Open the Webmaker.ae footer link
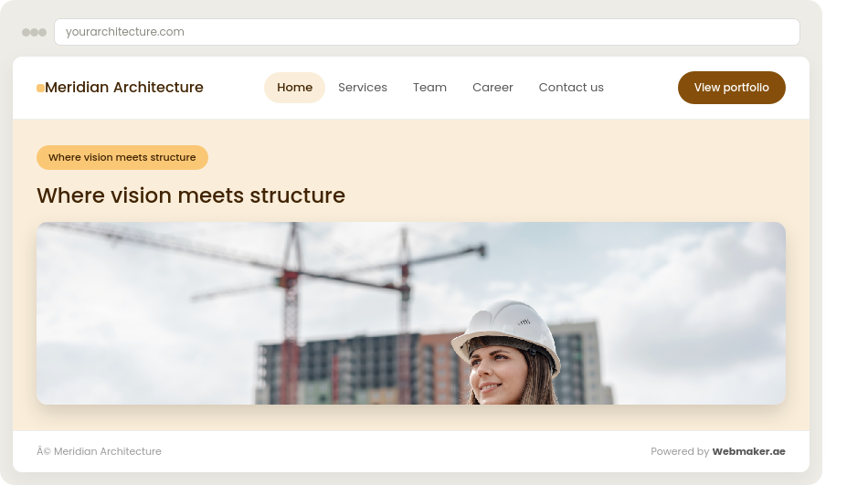Image resolution: width=868 pixels, height=485 pixels. [748, 451]
